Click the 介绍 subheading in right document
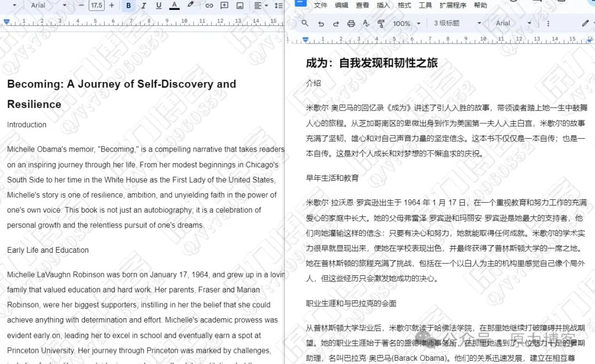This screenshot has height=364, width=595. coord(313,83)
